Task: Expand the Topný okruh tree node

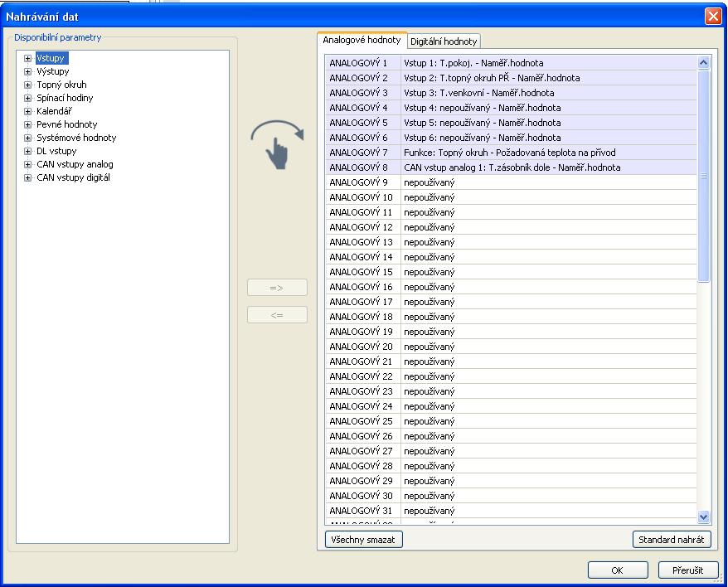Action: pyautogui.click(x=28, y=85)
